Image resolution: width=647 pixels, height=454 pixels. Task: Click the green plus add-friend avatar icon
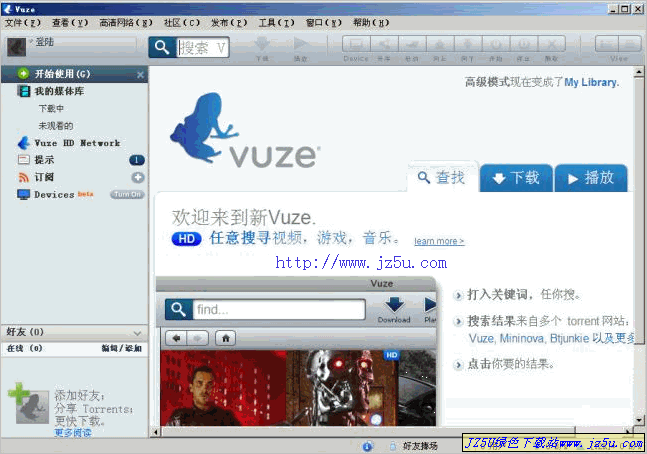click(x=26, y=404)
